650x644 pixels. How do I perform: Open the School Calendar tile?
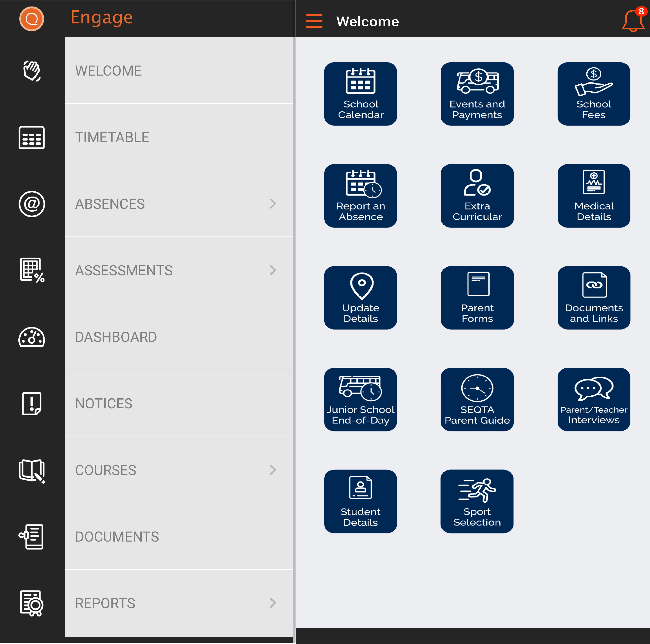click(x=360, y=94)
